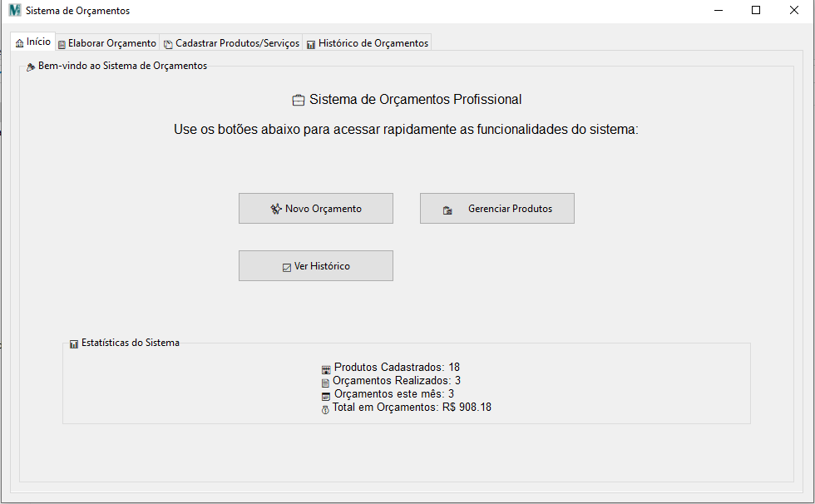Click the checkmark icon in Ver Histórico button
The image size is (815, 504).
click(x=287, y=267)
